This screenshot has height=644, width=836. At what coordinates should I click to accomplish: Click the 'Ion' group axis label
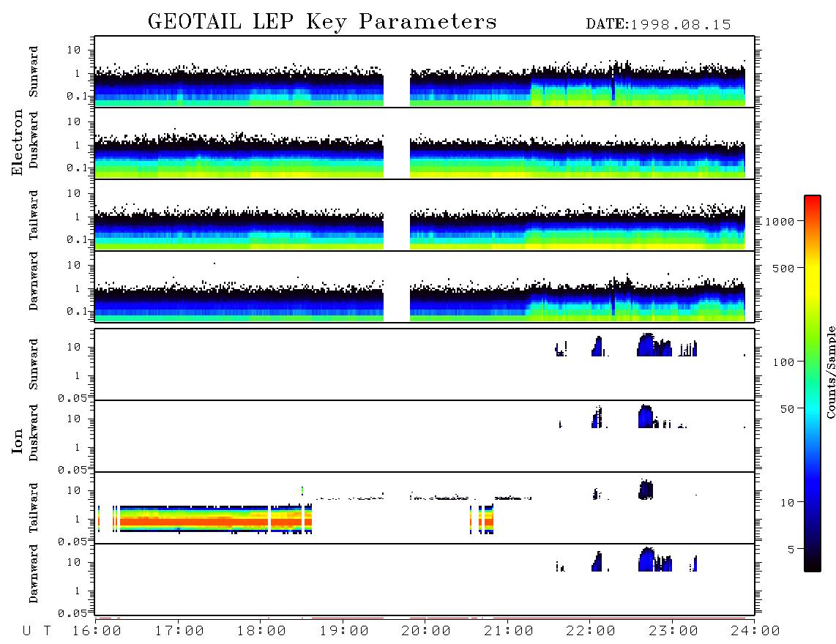[17, 441]
